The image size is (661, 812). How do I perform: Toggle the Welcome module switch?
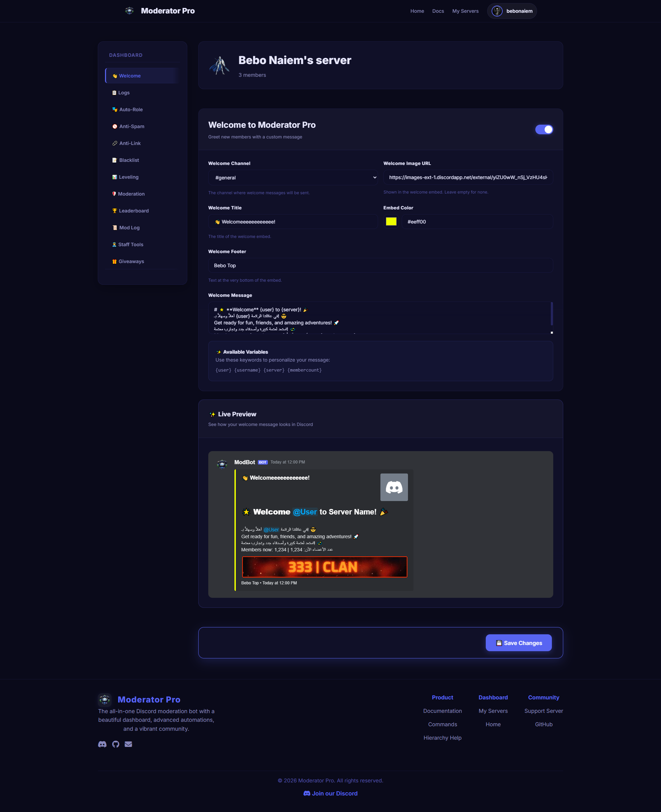(x=544, y=129)
